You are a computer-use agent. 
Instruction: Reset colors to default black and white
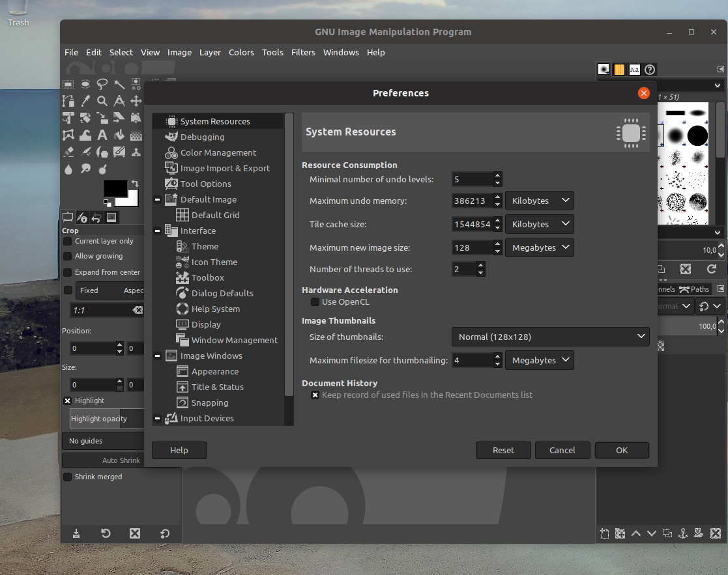point(108,202)
